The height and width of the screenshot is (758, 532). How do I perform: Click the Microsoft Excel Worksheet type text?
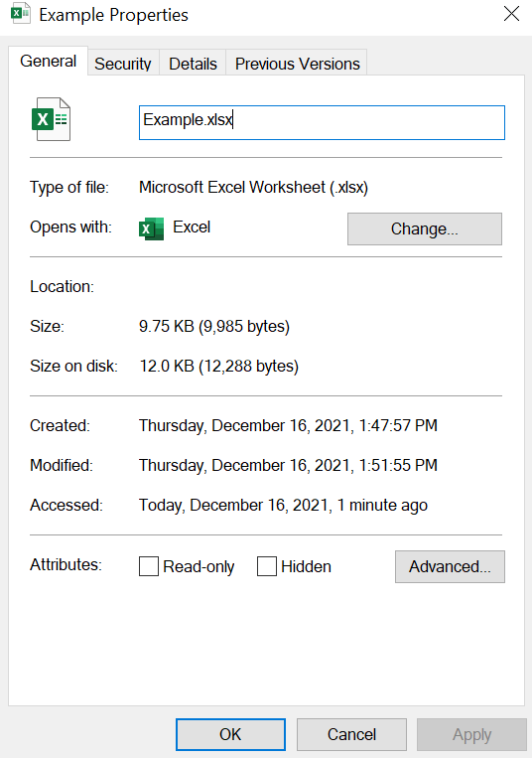point(253,187)
